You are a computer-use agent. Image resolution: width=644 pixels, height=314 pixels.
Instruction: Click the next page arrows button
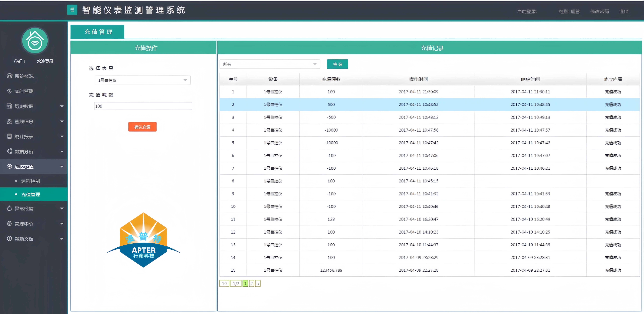tap(258, 284)
